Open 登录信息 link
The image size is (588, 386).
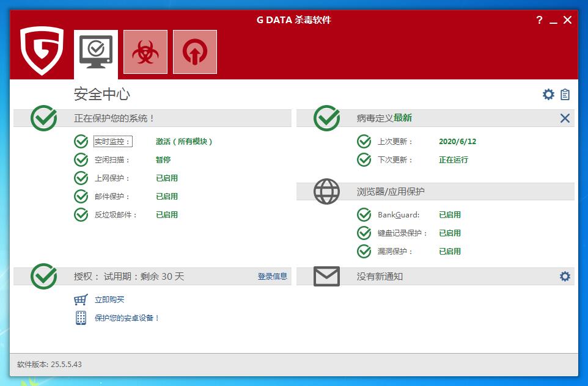[273, 277]
